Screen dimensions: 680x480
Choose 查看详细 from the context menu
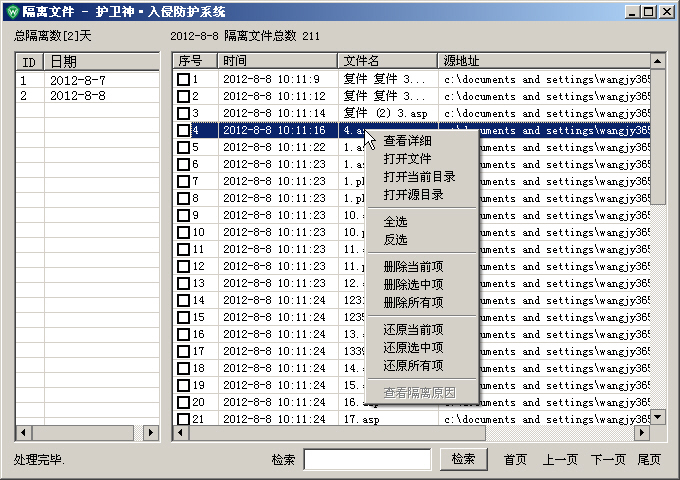point(407,141)
